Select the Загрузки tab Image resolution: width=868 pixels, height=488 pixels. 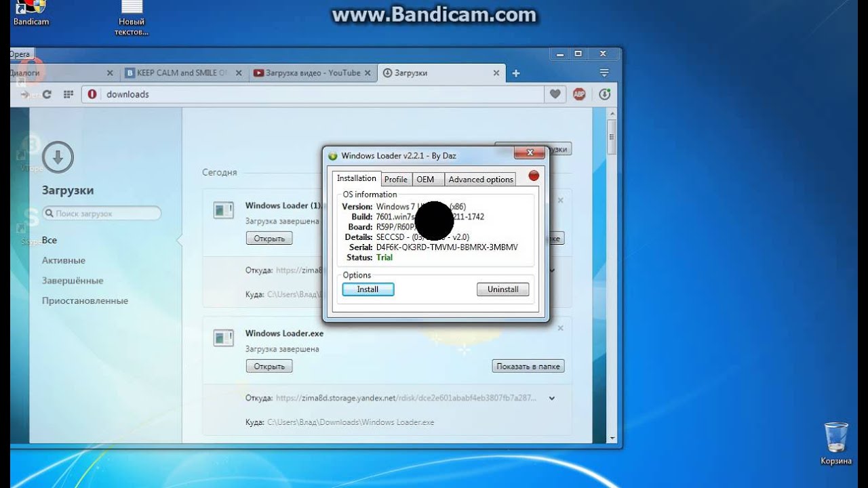(x=440, y=73)
